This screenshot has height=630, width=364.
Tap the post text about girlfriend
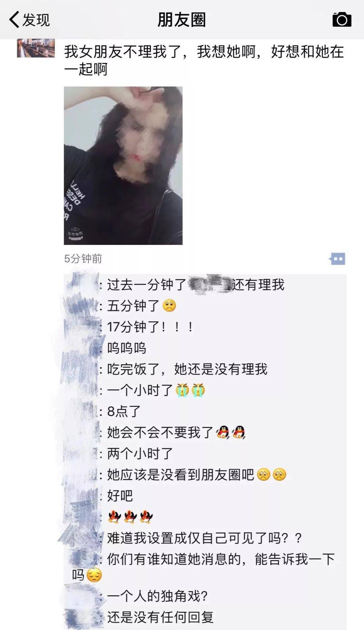[204, 60]
